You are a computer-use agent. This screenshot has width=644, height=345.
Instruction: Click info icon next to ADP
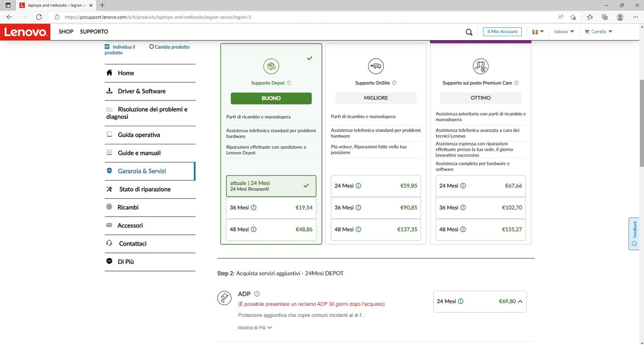(x=257, y=294)
